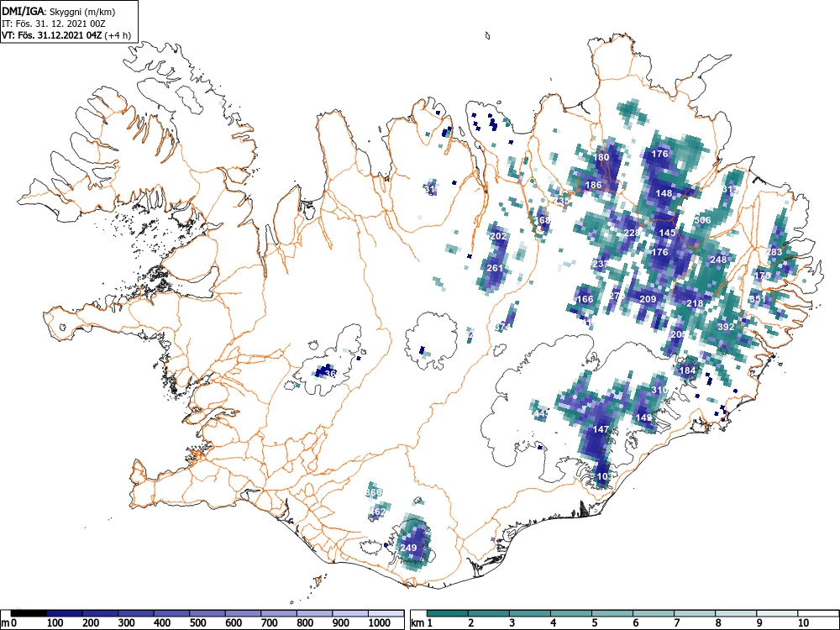Screen dimensions: 840x630
Task: Click visibility value '462' in the south
Action: pos(377,512)
